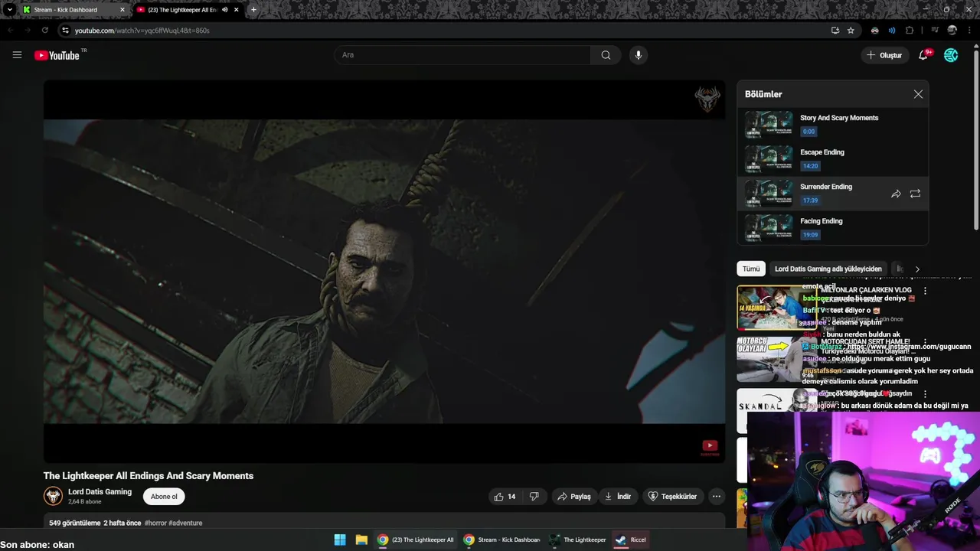Open YouTube notifications bell
This screenshot has width=980, height=551.
(x=923, y=55)
